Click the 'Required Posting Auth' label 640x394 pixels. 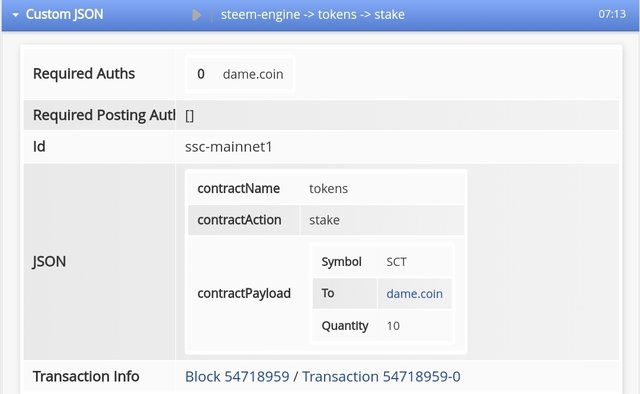click(104, 115)
